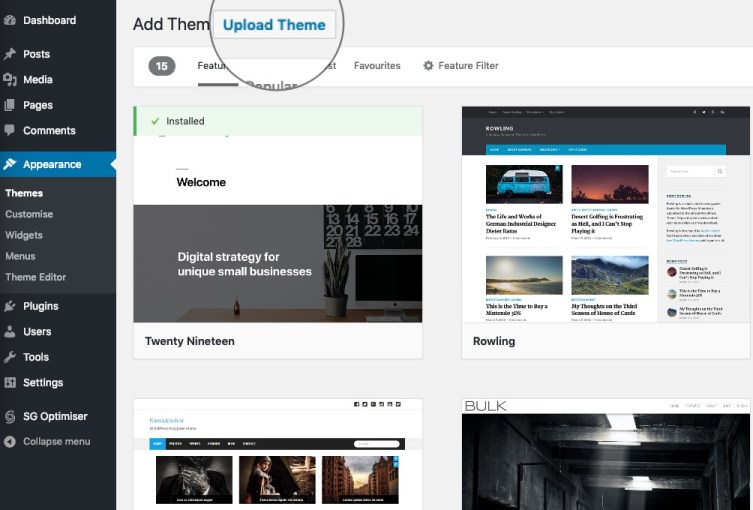This screenshot has width=753, height=510.
Task: Click the Users person icon
Action: pos(9,332)
